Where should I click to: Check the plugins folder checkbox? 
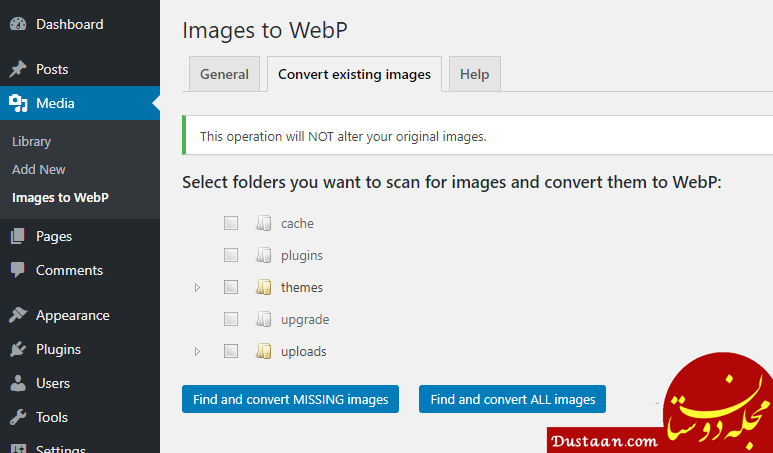(231, 255)
